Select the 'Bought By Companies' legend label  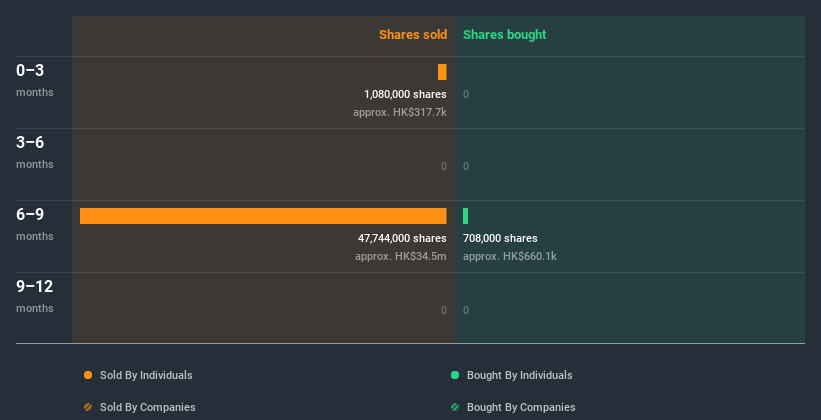(x=521, y=407)
